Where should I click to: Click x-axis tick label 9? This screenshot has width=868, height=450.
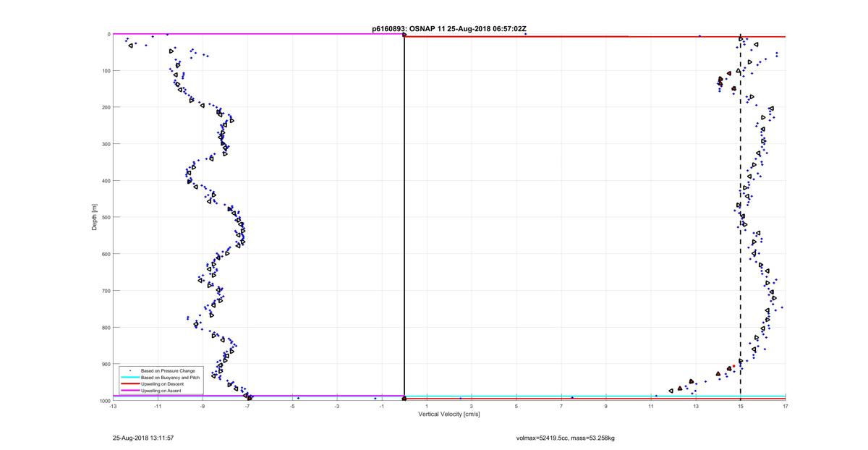606,406
